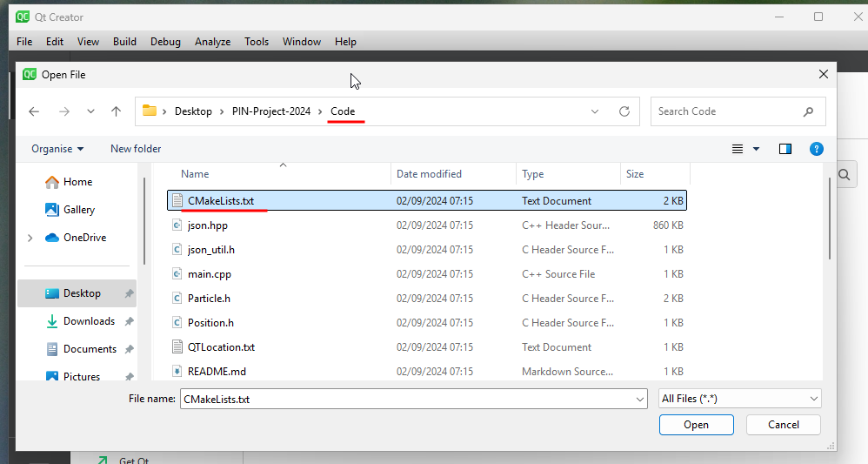Go up one folder level
The height and width of the screenshot is (464, 868).
[x=116, y=111]
